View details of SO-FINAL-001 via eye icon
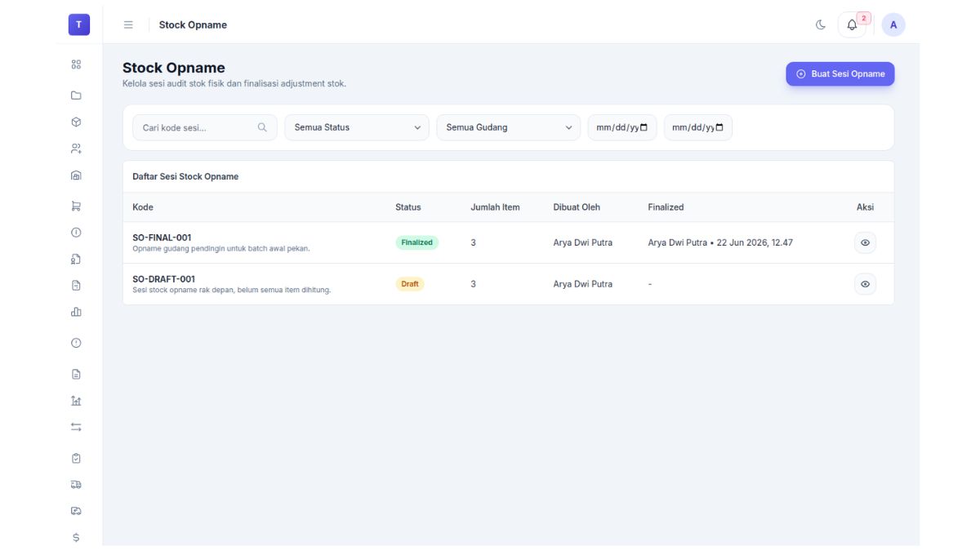 point(865,242)
